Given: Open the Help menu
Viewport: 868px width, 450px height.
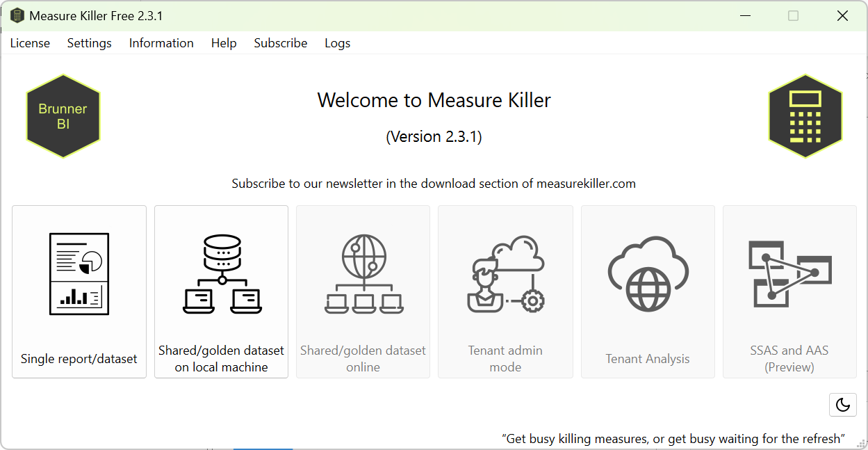Looking at the screenshot, I should coord(224,43).
